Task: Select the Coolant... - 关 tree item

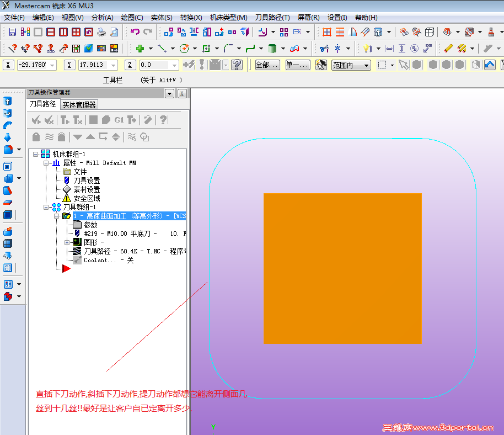Action: pos(109,261)
